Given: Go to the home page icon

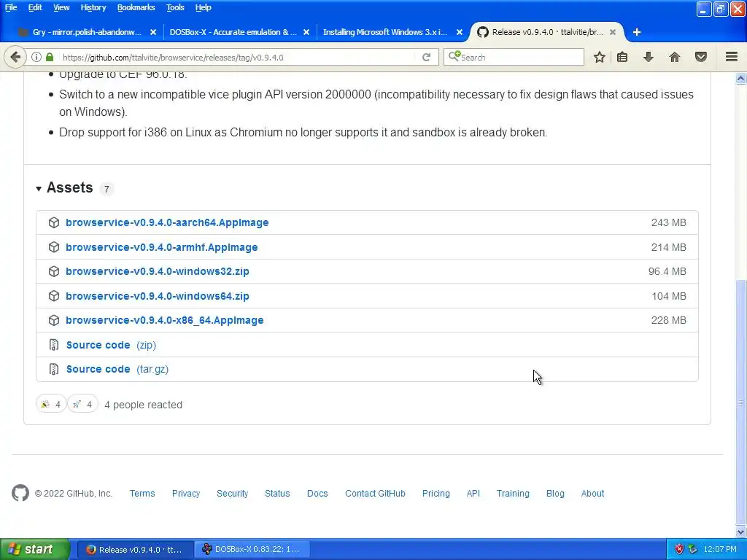Looking at the screenshot, I should pyautogui.click(x=675, y=57).
